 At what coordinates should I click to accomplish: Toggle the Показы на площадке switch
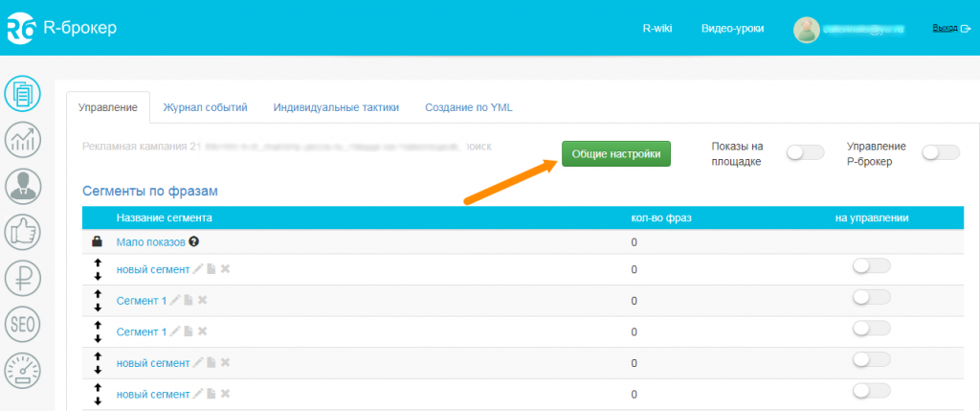tap(805, 152)
